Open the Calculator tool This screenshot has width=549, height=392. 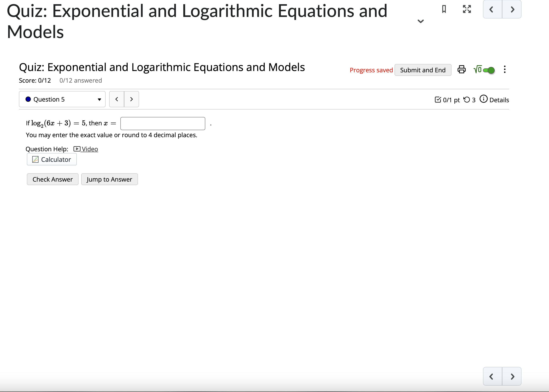coord(51,159)
